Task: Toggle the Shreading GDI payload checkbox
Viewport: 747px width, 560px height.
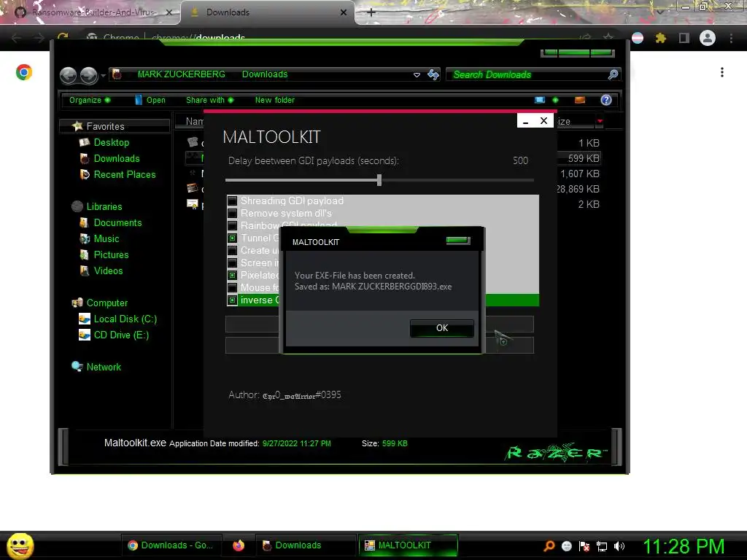Action: [232, 201]
